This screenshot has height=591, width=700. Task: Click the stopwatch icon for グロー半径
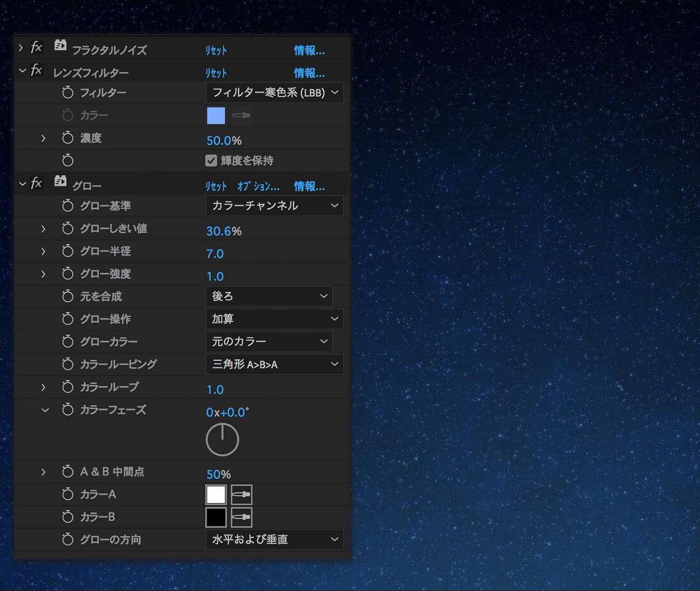tap(68, 251)
